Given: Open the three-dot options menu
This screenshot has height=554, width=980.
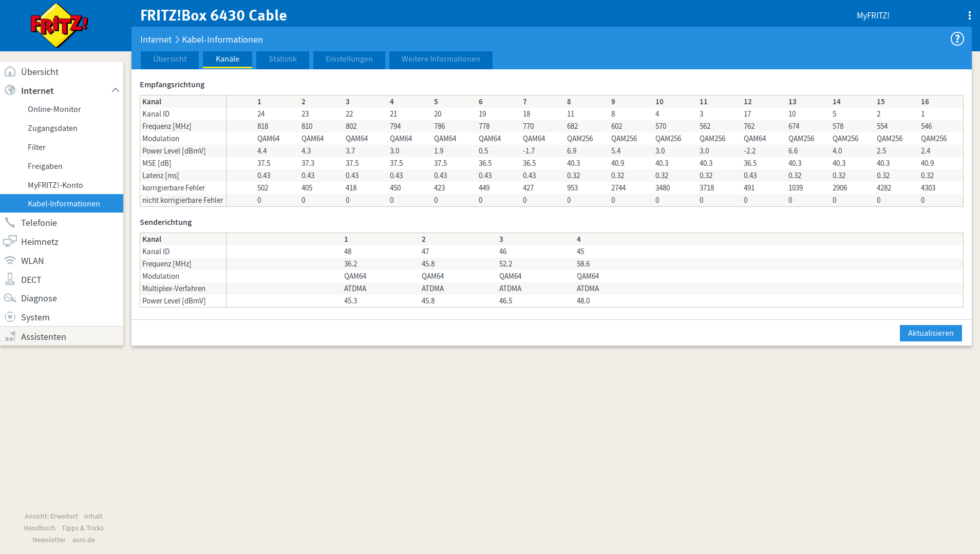Looking at the screenshot, I should click(x=969, y=15).
